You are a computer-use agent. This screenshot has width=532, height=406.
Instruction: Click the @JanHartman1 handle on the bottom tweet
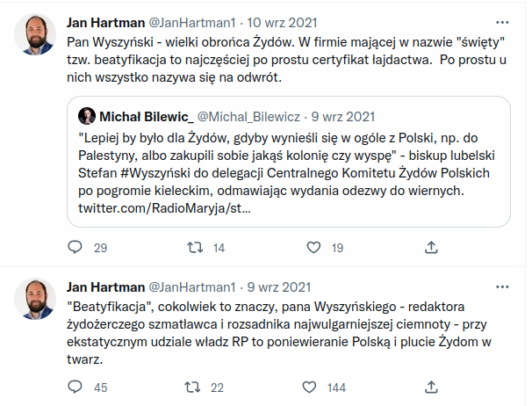[193, 286]
